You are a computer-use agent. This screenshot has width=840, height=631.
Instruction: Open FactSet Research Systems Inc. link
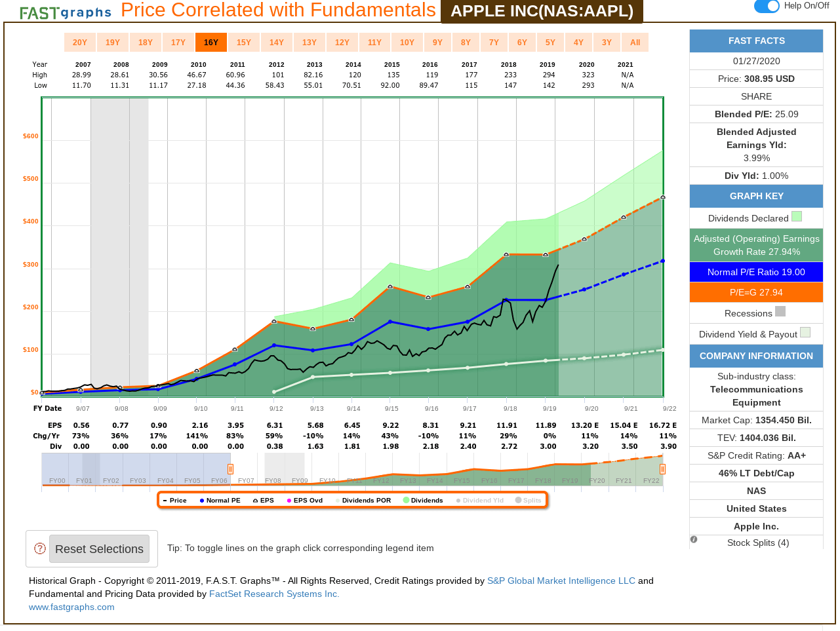[x=274, y=594]
